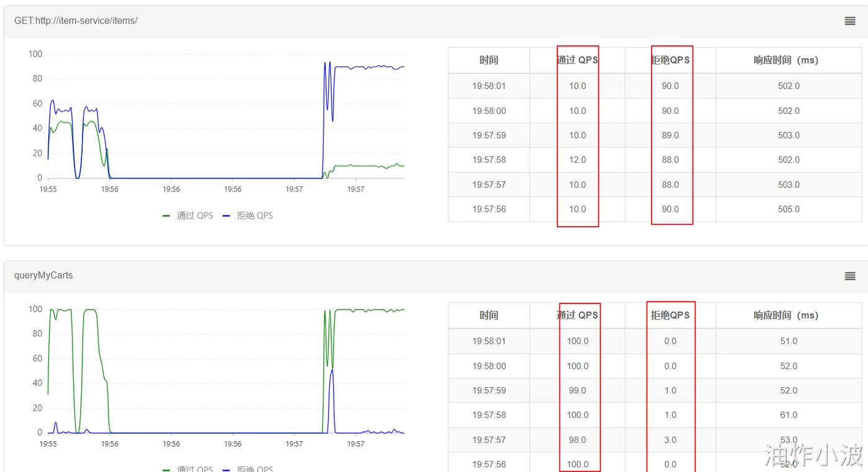Click the 90.0 rejected QPS in the item-service 19:57:56 row
The height and width of the screenshot is (472, 868).
pos(670,209)
